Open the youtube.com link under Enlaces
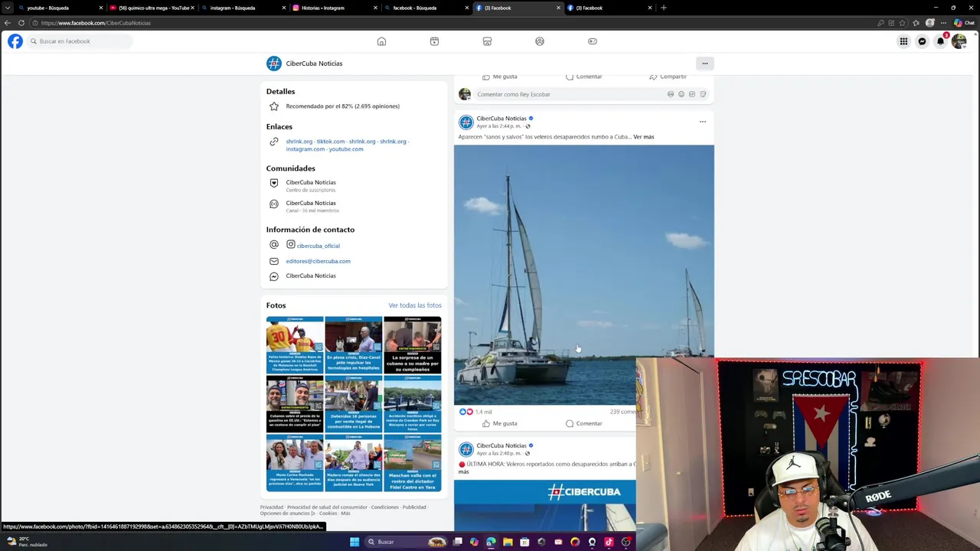The width and height of the screenshot is (980, 551). pyautogui.click(x=346, y=149)
